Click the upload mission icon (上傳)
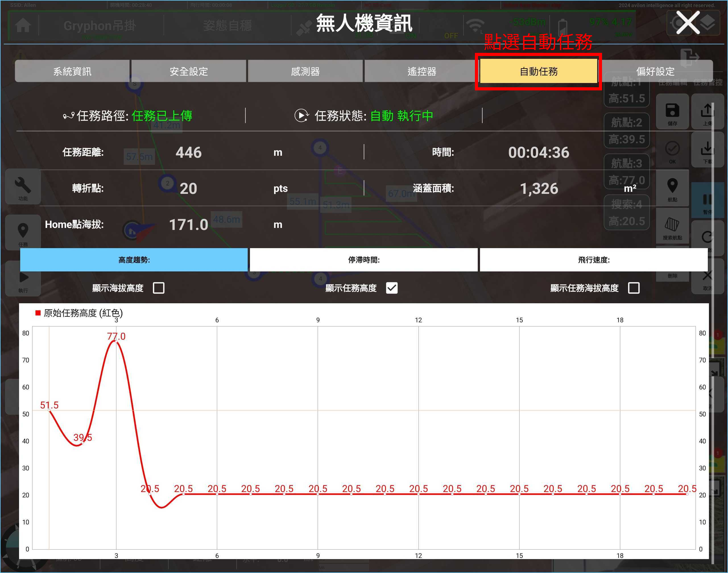This screenshot has height=573, width=728. 707,111
